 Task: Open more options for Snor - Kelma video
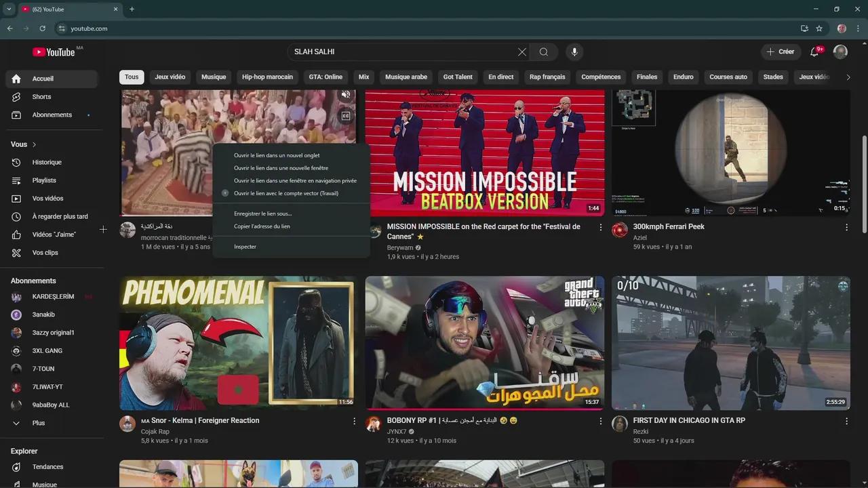pos(354,422)
